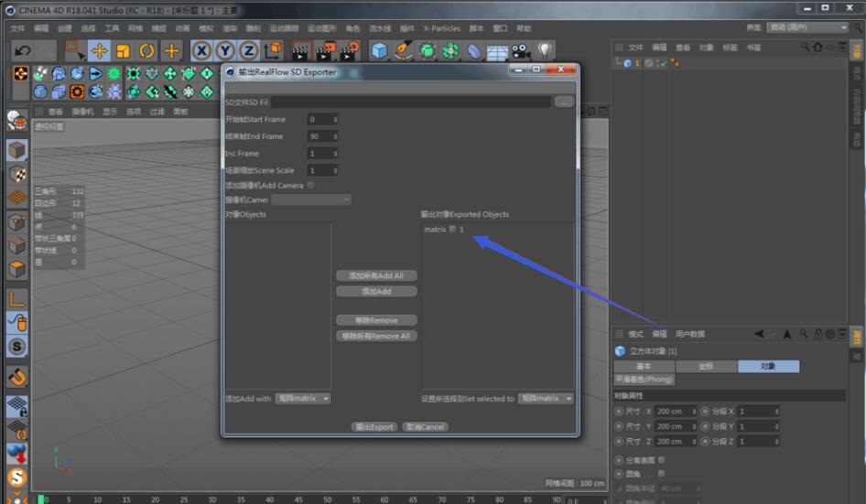Click the Remove button
Screen dimensions: 866x504
click(x=376, y=320)
